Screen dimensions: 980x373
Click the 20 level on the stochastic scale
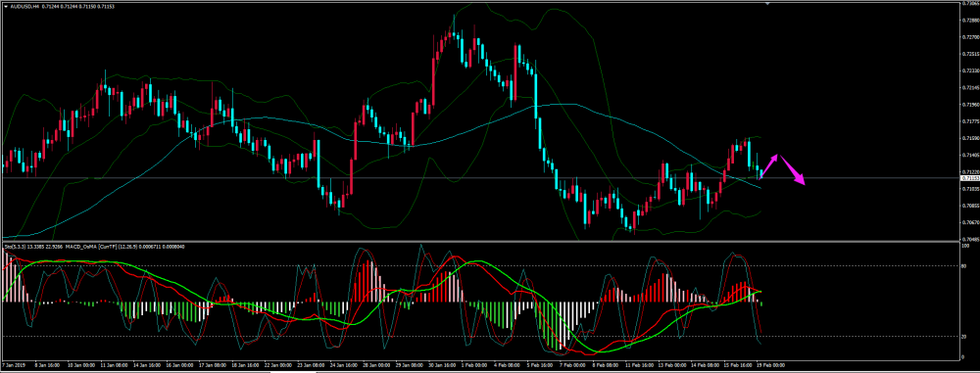tap(963, 337)
